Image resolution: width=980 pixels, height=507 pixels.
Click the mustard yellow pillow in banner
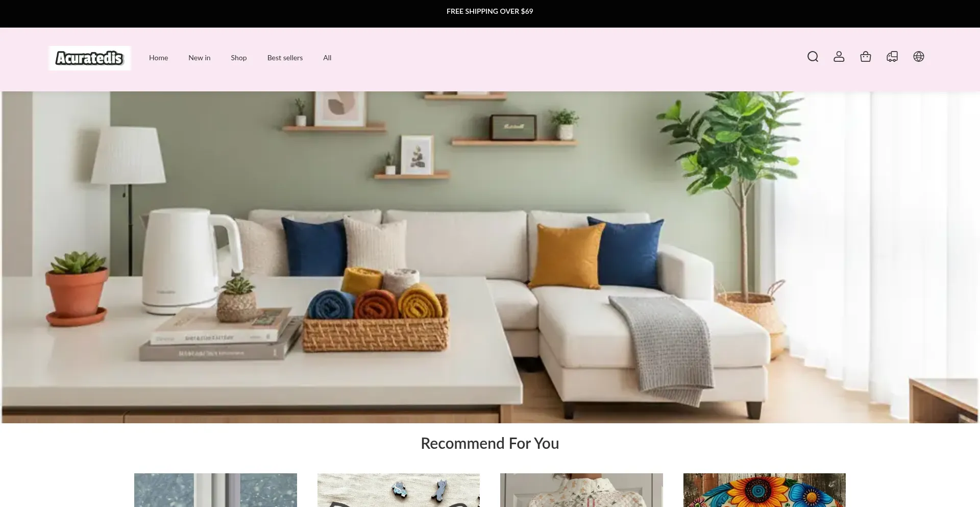point(567,255)
